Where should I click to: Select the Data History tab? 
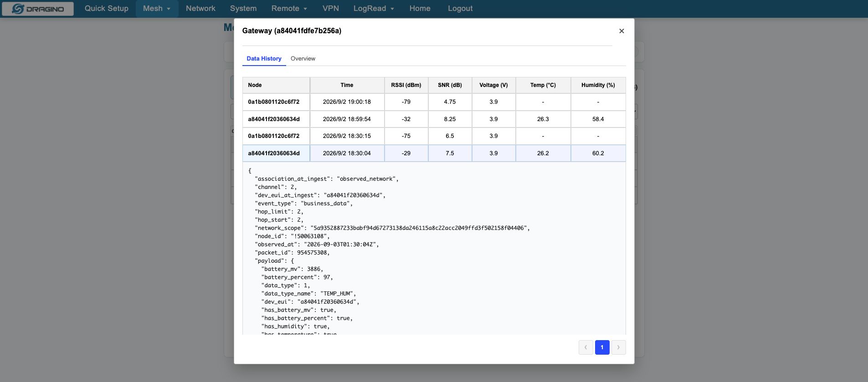(264, 59)
